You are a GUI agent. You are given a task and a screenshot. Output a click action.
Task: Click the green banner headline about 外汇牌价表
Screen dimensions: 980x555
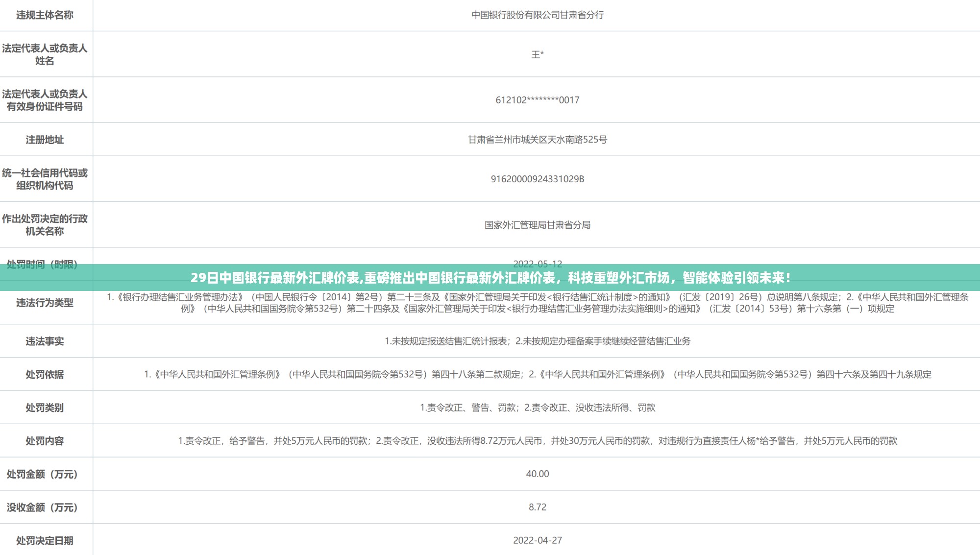[x=490, y=278]
